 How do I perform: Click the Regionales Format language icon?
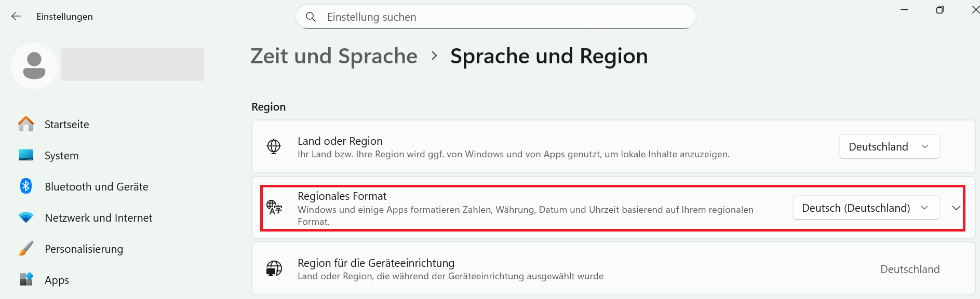(274, 208)
